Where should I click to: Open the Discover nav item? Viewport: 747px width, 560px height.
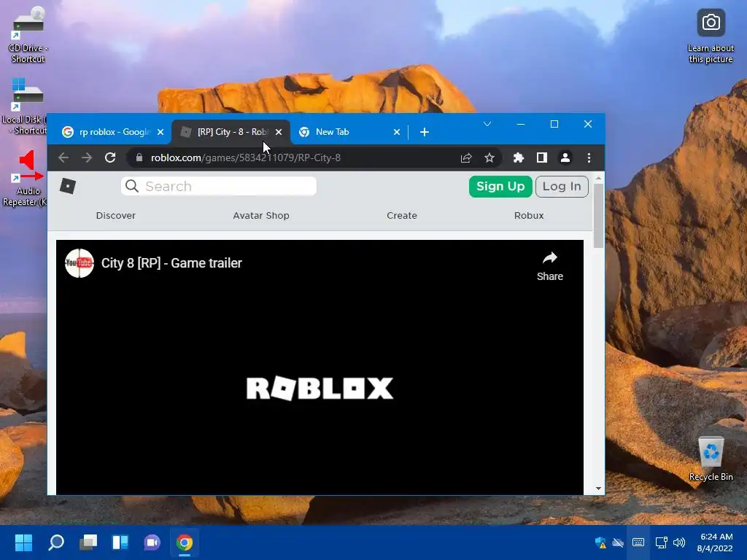pyautogui.click(x=116, y=215)
